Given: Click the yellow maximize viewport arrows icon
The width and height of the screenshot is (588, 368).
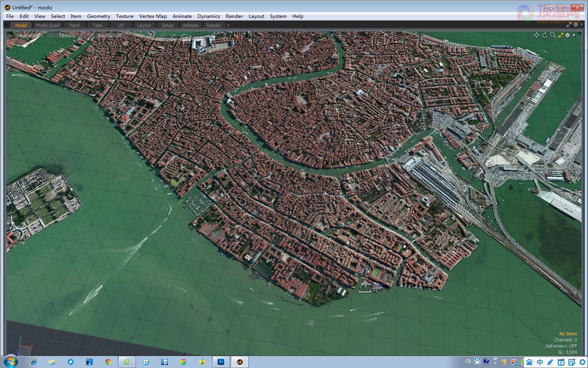Looking at the screenshot, I should tap(561, 35).
